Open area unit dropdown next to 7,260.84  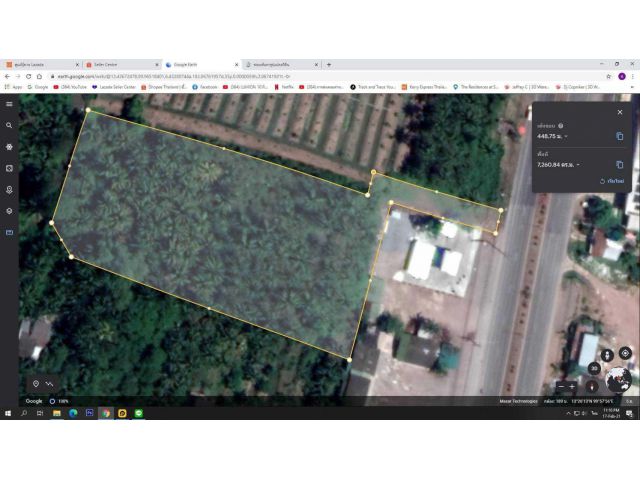pos(578,165)
